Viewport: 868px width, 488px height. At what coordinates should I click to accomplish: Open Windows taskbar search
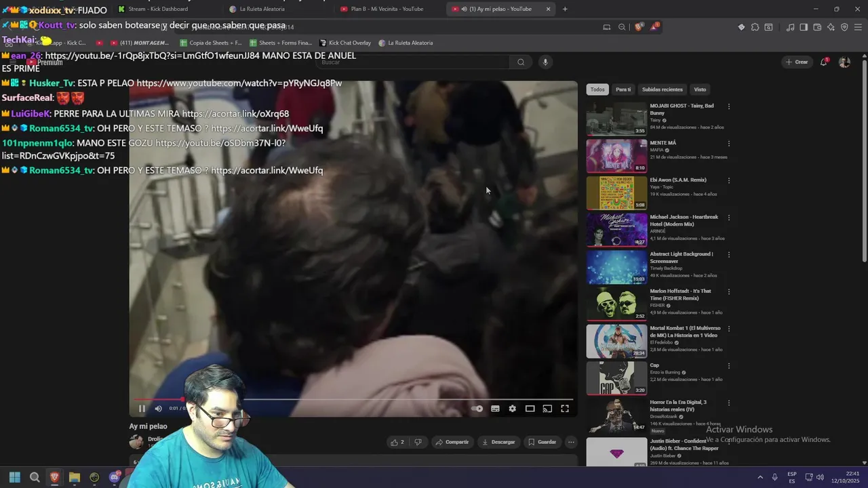(x=35, y=478)
